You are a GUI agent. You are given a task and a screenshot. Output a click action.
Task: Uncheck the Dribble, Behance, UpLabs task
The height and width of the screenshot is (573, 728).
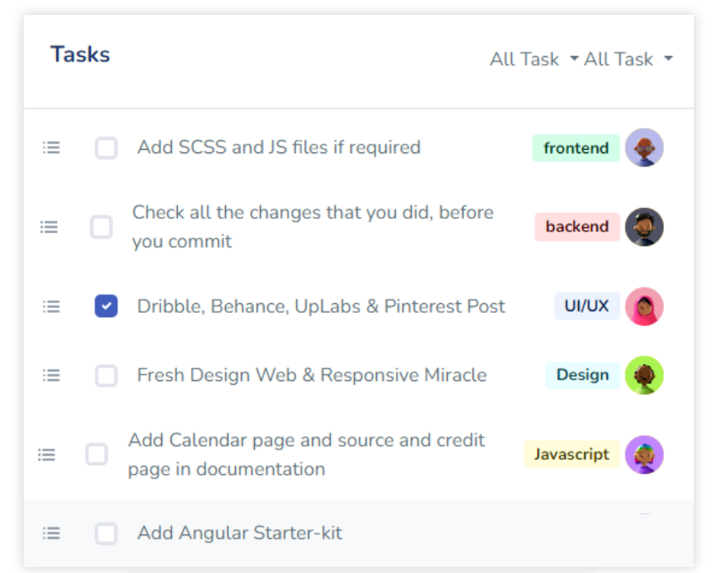[106, 307]
